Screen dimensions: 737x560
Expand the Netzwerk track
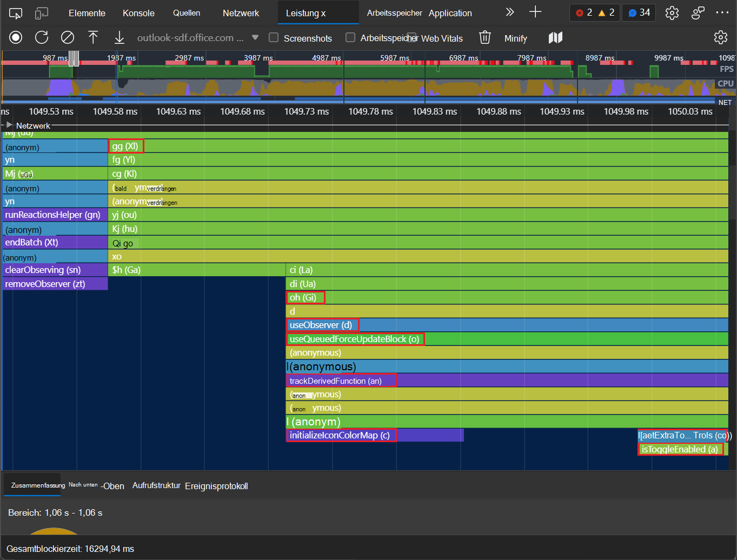(x=9, y=125)
